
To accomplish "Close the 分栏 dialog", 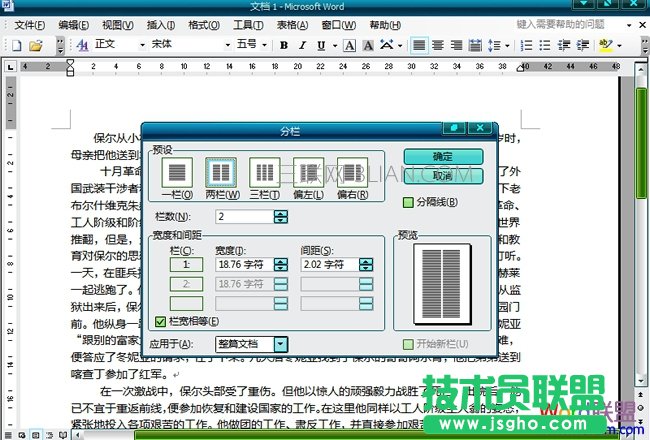I will (x=480, y=128).
